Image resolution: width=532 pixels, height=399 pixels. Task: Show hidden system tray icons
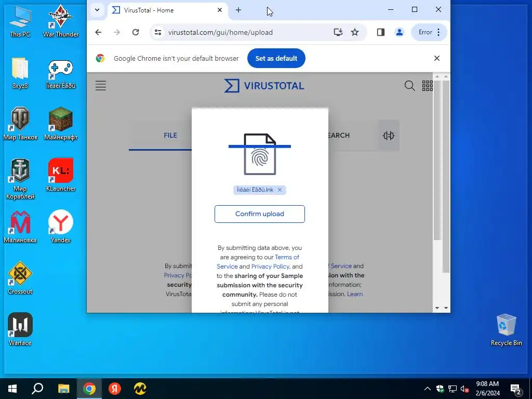pyautogui.click(x=428, y=389)
